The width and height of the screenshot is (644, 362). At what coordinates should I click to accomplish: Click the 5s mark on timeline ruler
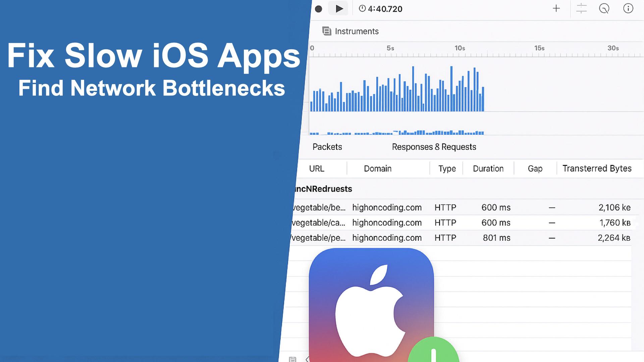(390, 48)
